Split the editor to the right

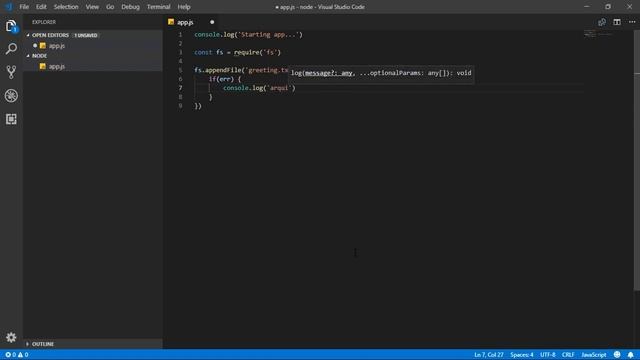click(617, 22)
